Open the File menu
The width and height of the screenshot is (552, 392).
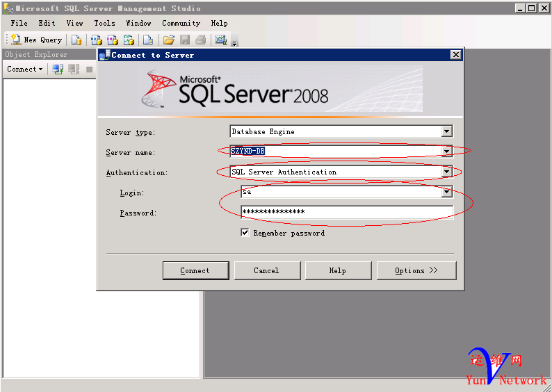pos(19,23)
